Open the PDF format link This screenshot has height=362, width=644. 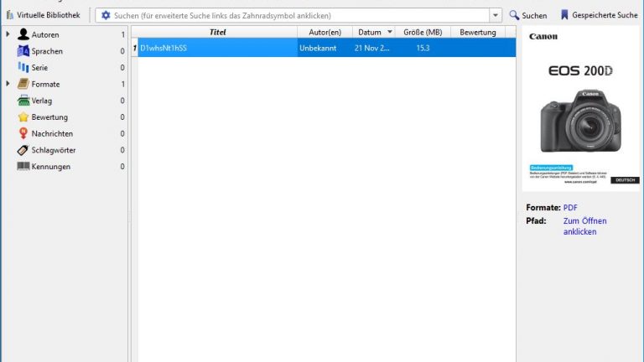tap(570, 207)
